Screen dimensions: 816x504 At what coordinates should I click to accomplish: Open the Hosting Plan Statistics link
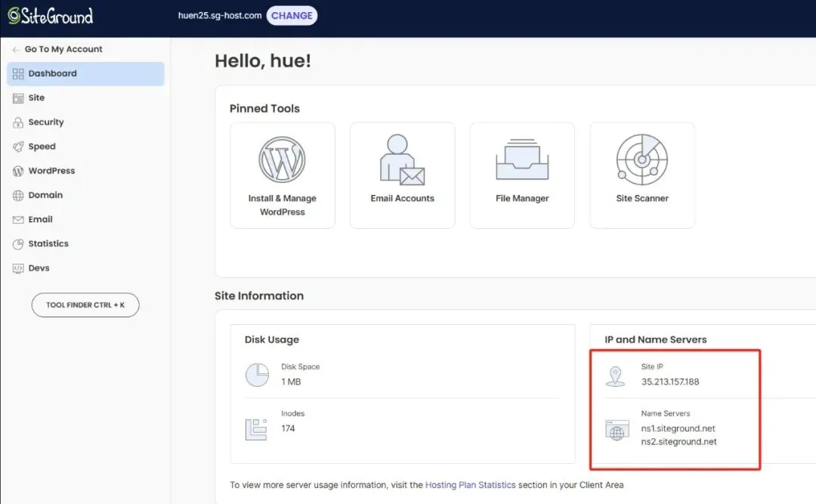471,485
